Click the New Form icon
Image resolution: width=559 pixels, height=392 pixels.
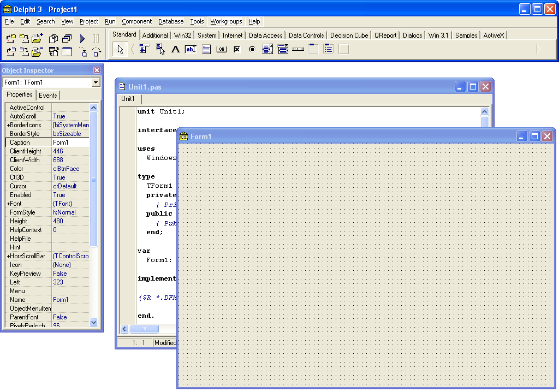(x=67, y=52)
